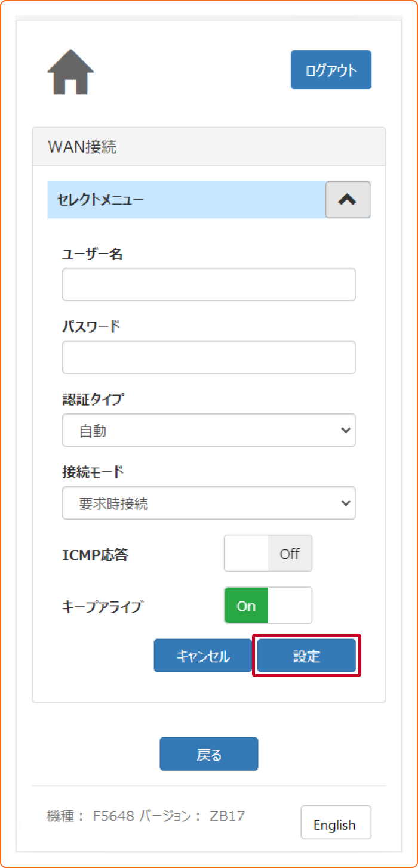Focus the パスワード entry box
This screenshot has width=418, height=868.
[x=209, y=357]
